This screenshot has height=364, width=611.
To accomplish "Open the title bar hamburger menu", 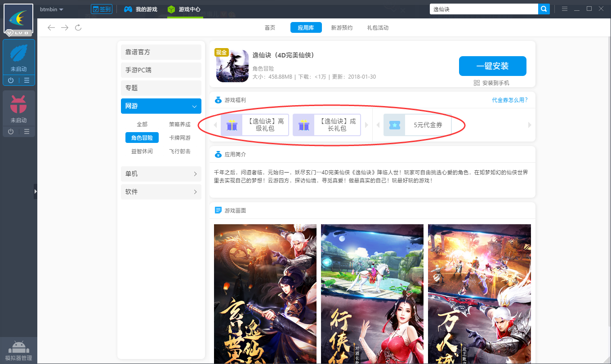I will coord(565,9).
